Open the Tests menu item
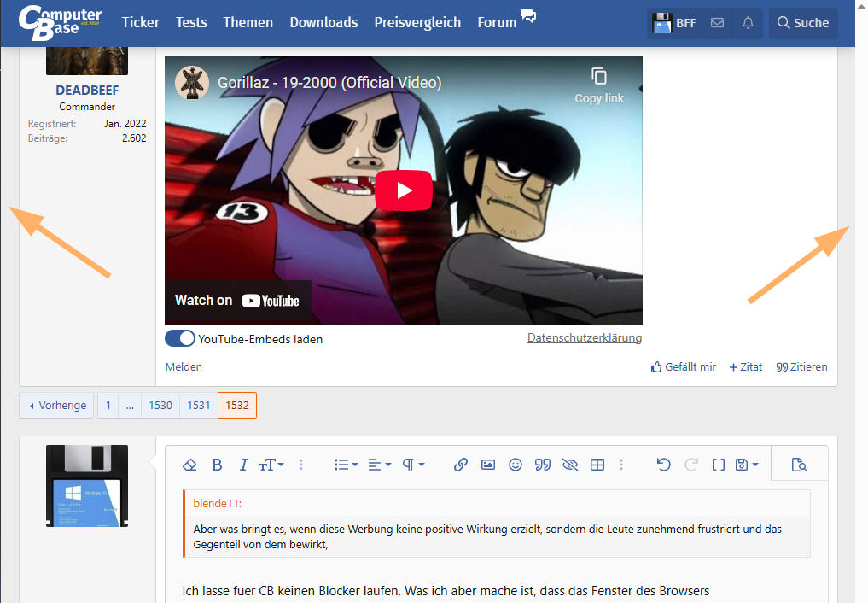This screenshot has width=868, height=603. tap(191, 23)
